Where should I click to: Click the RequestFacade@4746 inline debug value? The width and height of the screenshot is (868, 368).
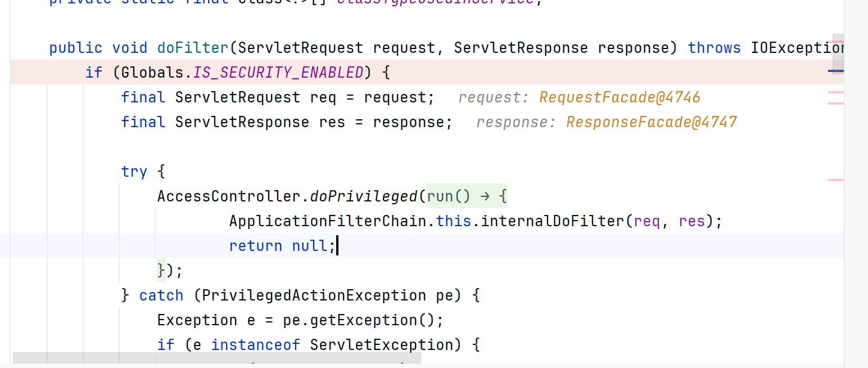tap(620, 97)
